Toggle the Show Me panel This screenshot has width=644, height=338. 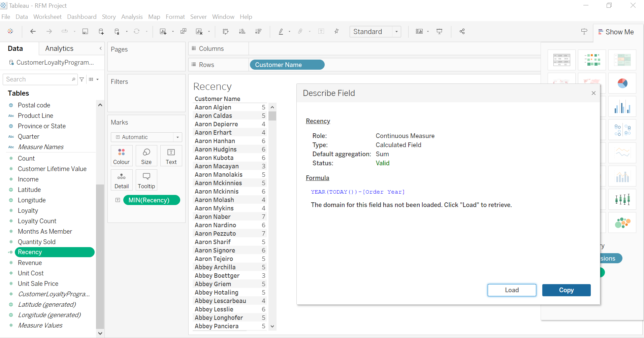click(616, 32)
